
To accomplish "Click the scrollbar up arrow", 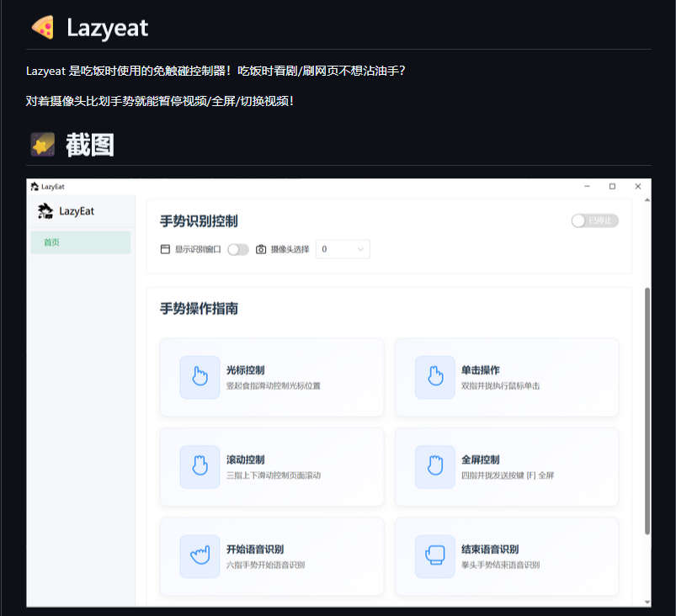I will coord(647,200).
